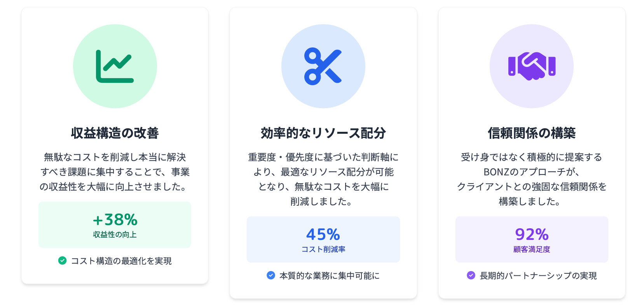Image resolution: width=644 pixels, height=306 pixels.
Task: Click the 顧客満足度 label
Action: (531, 249)
